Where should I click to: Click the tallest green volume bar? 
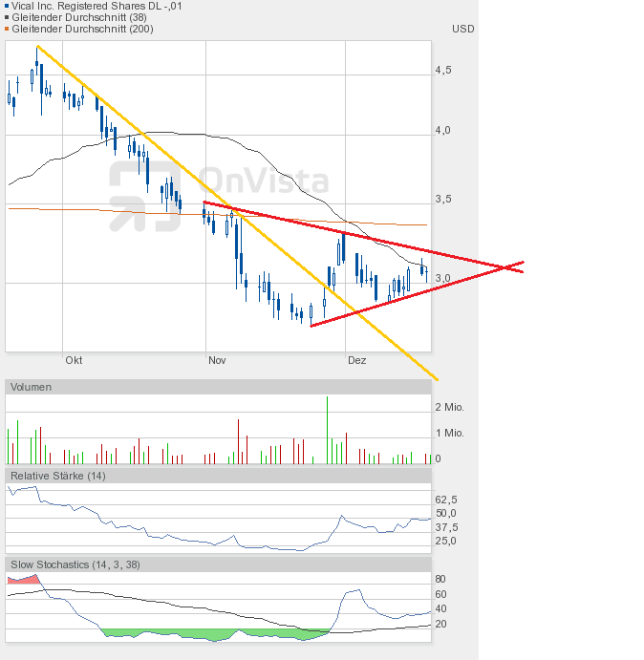point(328,430)
